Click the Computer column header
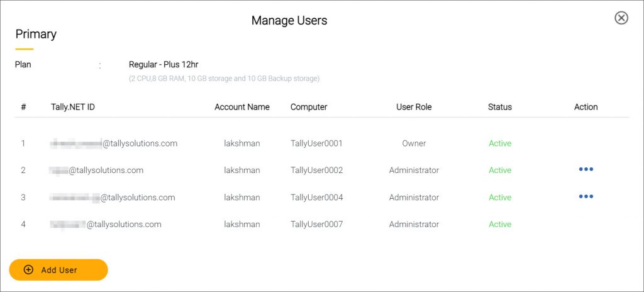Screen dimensions: 644x292 click(309, 107)
